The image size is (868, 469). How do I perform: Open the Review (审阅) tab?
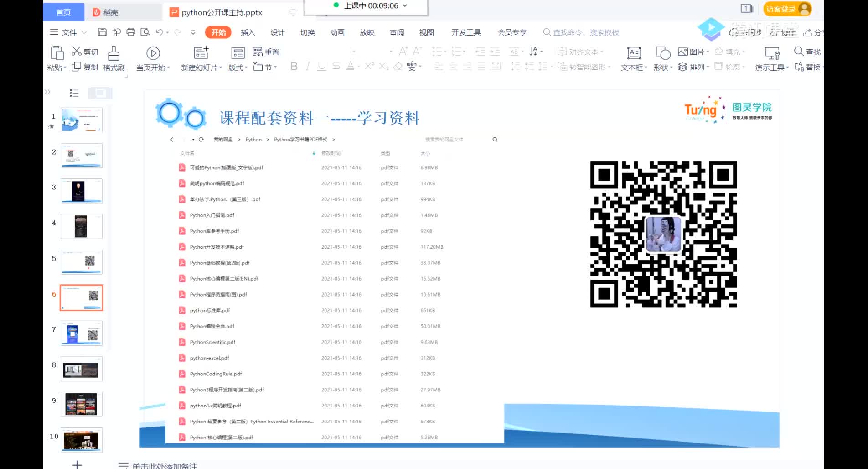pos(397,32)
